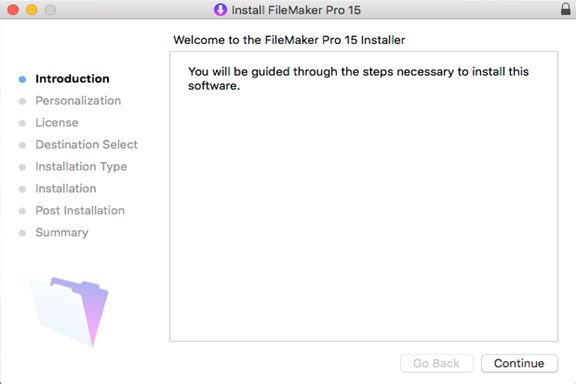This screenshot has width=576, height=384.
Task: Click the welcome message text pane
Action: (364, 197)
